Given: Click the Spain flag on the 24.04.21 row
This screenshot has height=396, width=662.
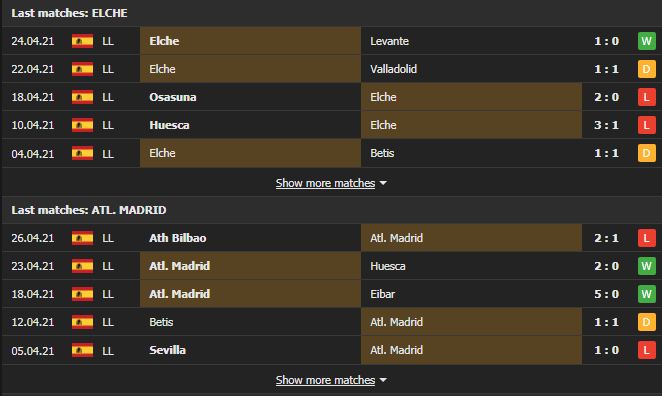Looking at the screenshot, I should coord(82,41).
